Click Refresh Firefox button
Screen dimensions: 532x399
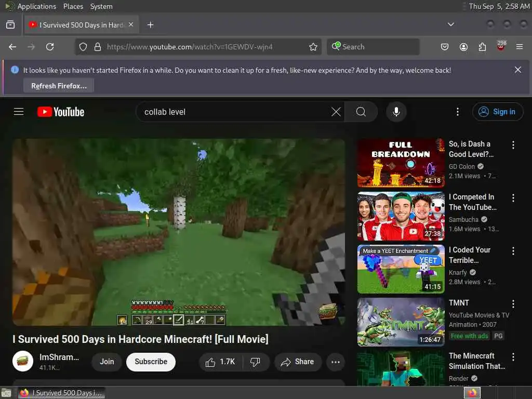coord(59,86)
